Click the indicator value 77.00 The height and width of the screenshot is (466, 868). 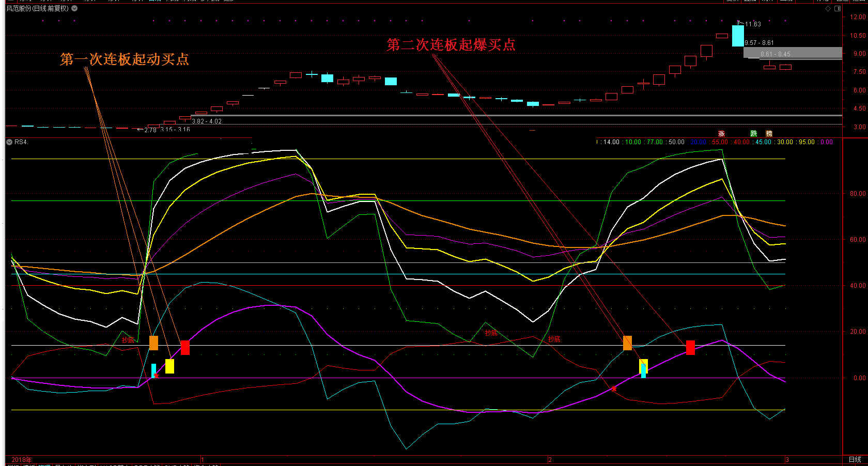point(655,142)
